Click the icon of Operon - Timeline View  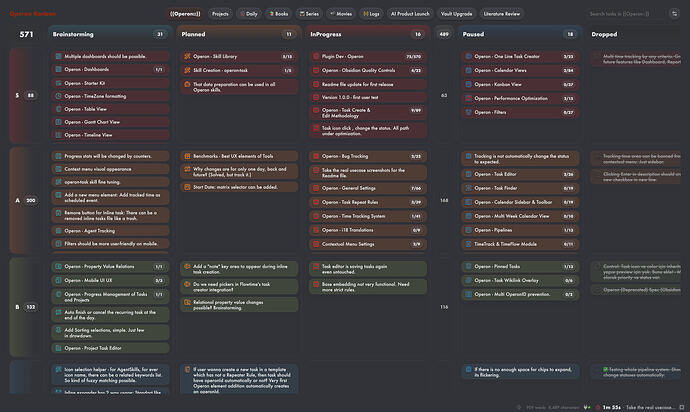[x=58, y=135]
